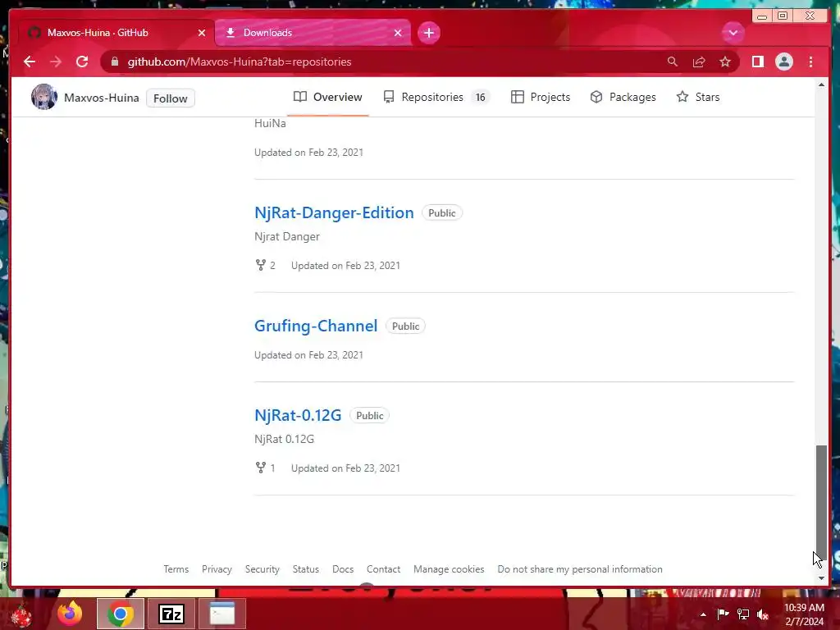Open the Packages tab
The image size is (840, 630).
tap(623, 97)
